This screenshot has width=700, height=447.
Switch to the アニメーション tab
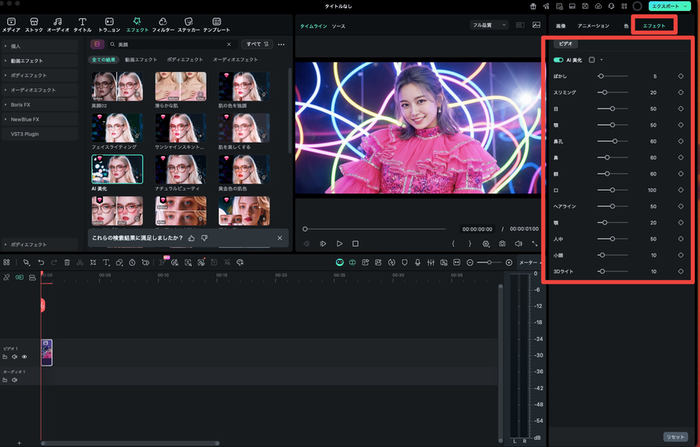pos(593,24)
